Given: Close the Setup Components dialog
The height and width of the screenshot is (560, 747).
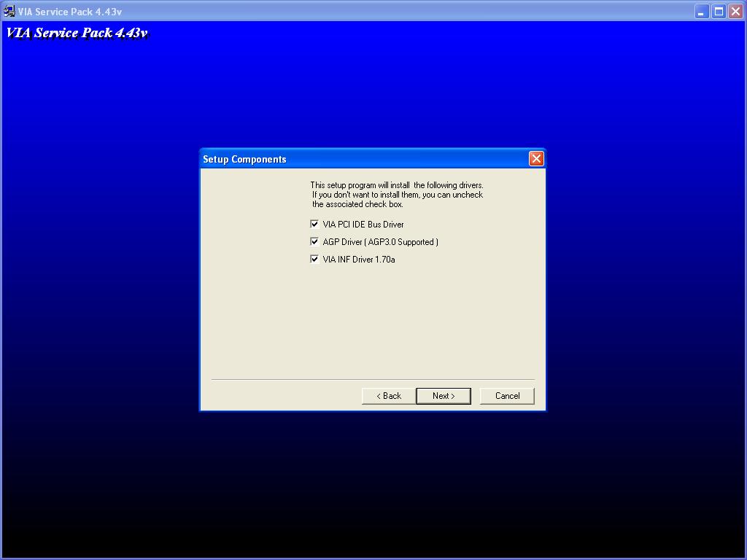Looking at the screenshot, I should (x=536, y=158).
